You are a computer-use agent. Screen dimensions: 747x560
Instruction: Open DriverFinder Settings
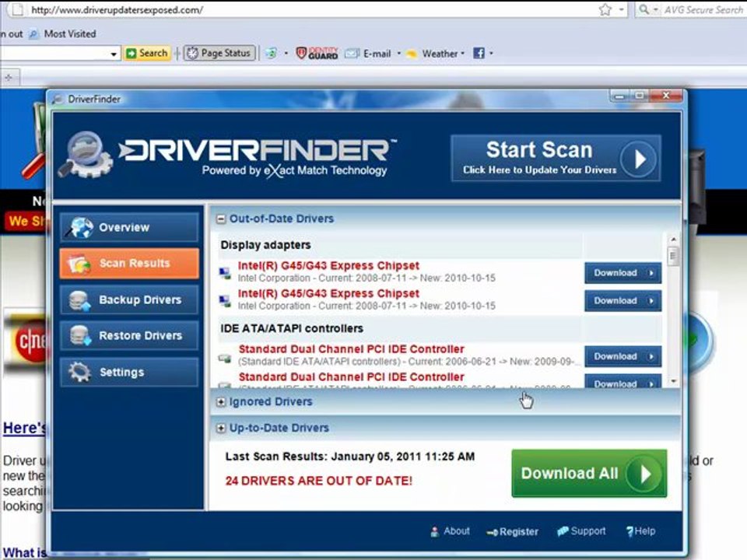[x=129, y=372]
